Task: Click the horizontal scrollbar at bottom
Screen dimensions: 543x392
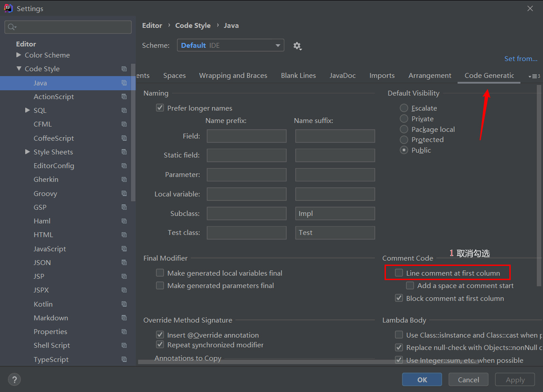Action: (256, 362)
